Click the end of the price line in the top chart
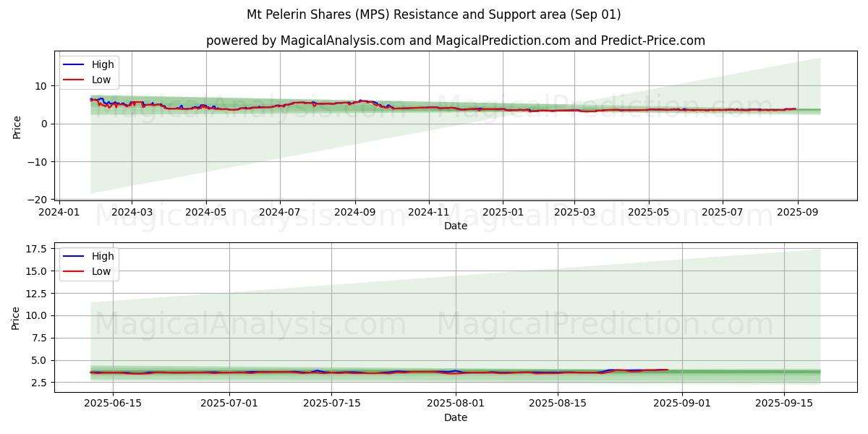 795,109
